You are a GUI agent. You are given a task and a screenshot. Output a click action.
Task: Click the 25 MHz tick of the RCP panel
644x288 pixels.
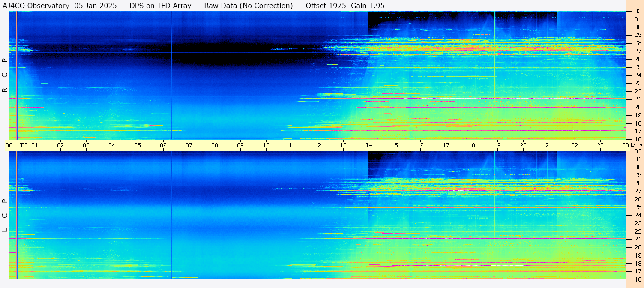click(x=638, y=67)
